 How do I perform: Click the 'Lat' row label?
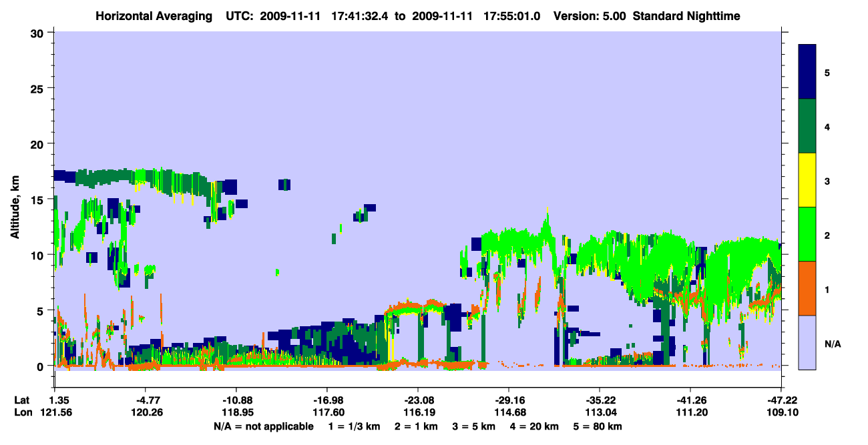tap(21, 400)
